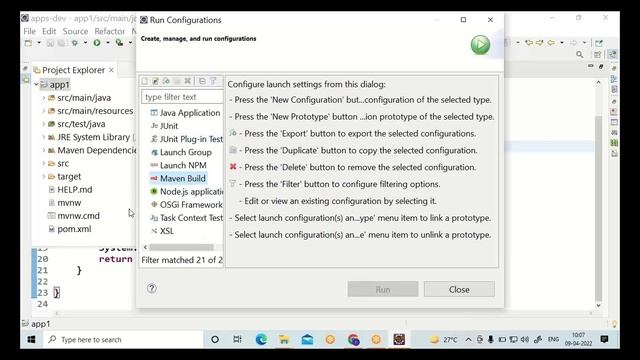Open the Mail app from taskbar
Image resolution: width=640 pixels, height=360 pixels.
pyautogui.click(x=307, y=339)
